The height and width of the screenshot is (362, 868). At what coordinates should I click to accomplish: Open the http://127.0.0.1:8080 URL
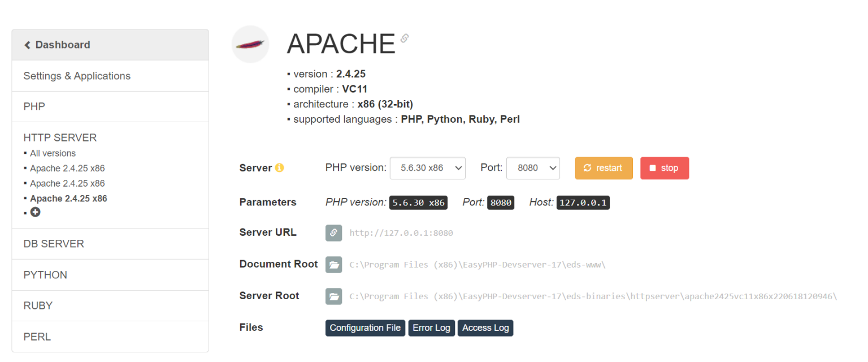tap(401, 233)
